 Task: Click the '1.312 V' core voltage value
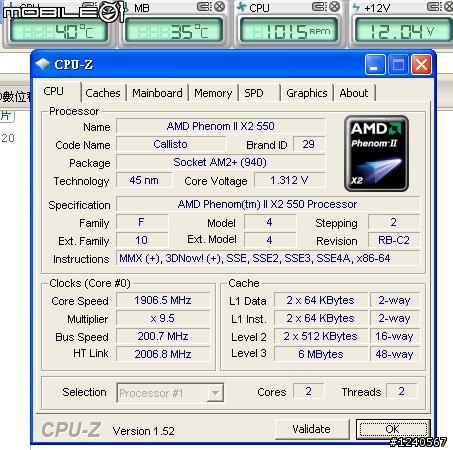pyautogui.click(x=289, y=180)
